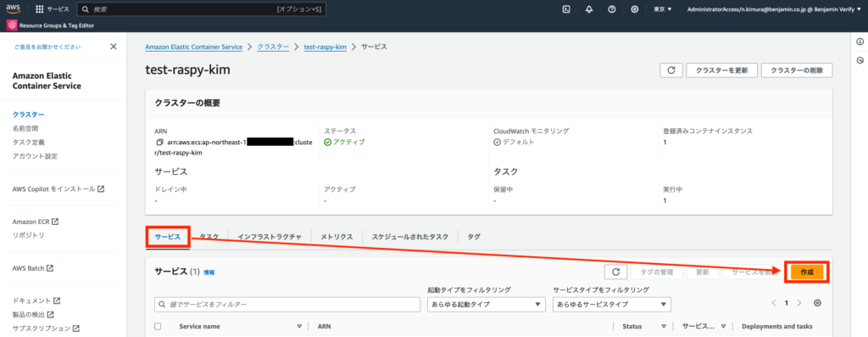Click the ARN column header in table
This screenshot has width=868, height=337.
pyautogui.click(x=324, y=327)
